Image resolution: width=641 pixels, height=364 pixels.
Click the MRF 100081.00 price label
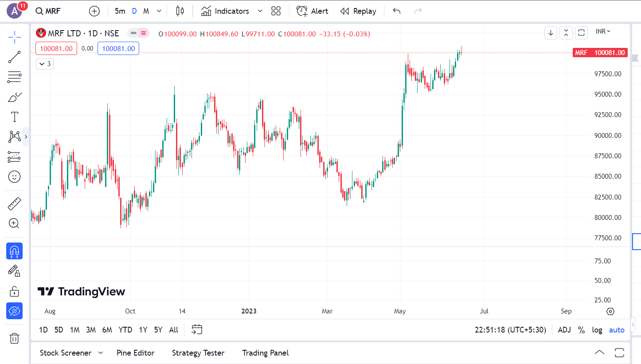coord(600,53)
